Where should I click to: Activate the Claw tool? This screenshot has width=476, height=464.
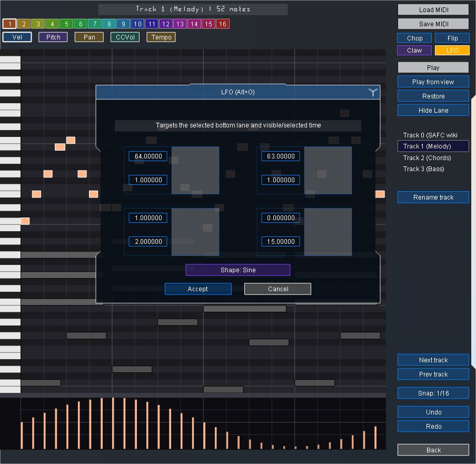(x=415, y=51)
